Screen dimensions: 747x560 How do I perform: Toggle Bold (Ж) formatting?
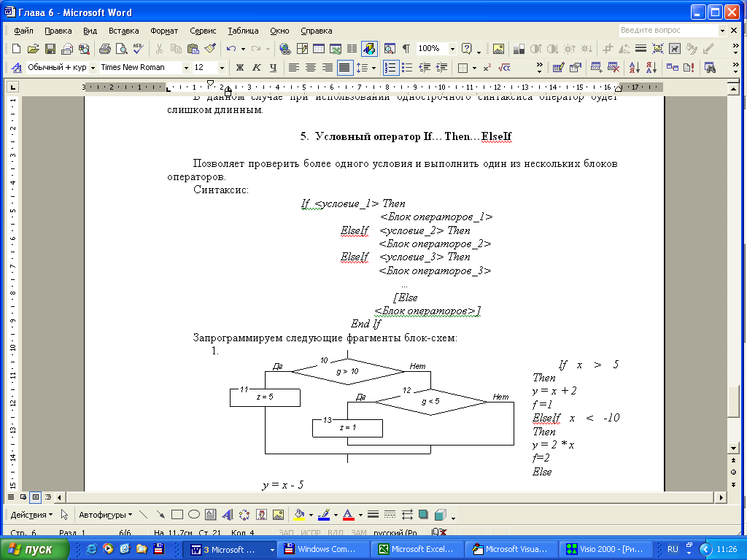tap(239, 68)
